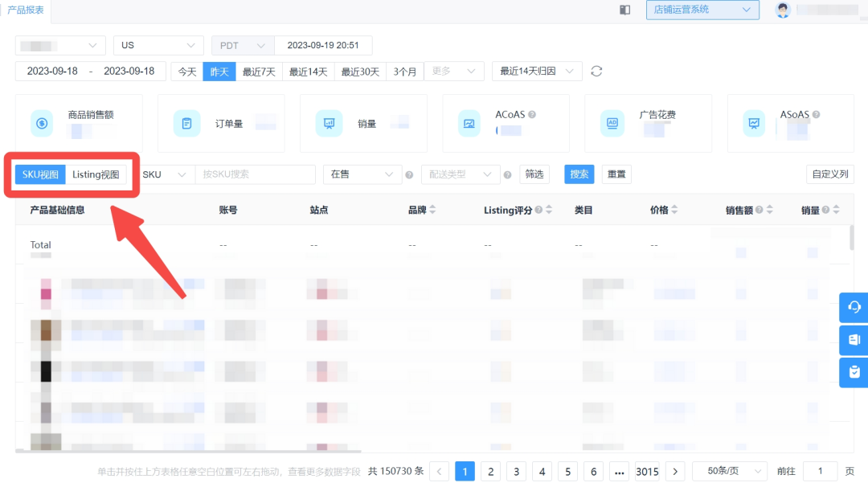
Task: Click the 搜索 search button
Action: pyautogui.click(x=579, y=174)
